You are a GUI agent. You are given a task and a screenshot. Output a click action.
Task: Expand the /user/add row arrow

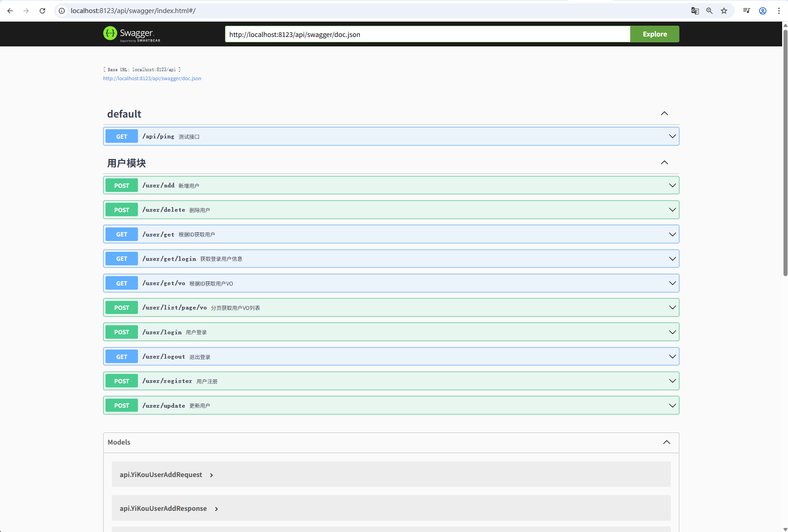[672, 186]
